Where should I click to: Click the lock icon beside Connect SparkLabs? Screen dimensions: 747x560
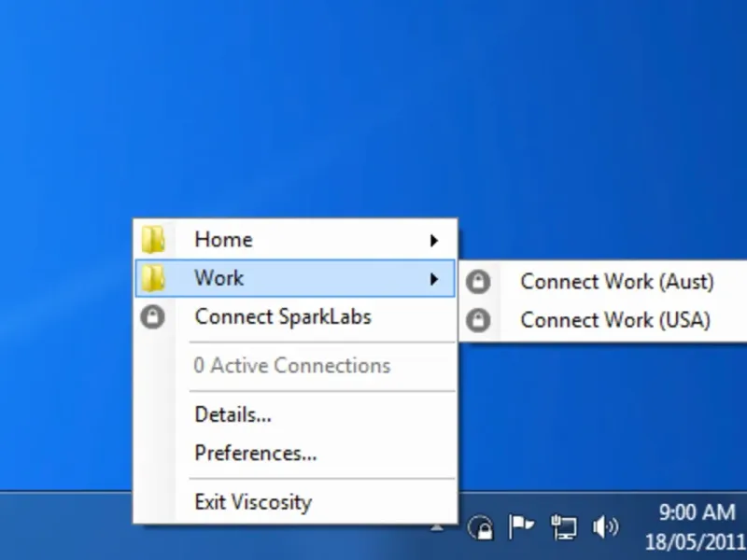tap(153, 317)
